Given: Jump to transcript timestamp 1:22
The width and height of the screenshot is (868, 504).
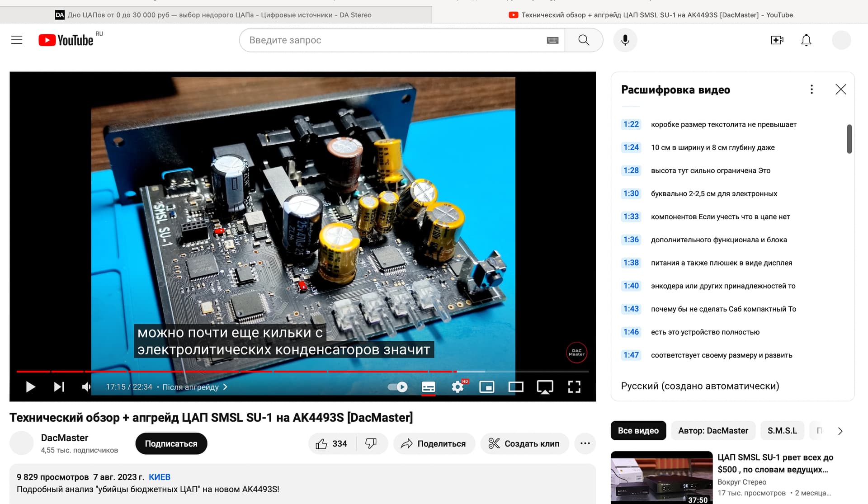Looking at the screenshot, I should pyautogui.click(x=631, y=124).
